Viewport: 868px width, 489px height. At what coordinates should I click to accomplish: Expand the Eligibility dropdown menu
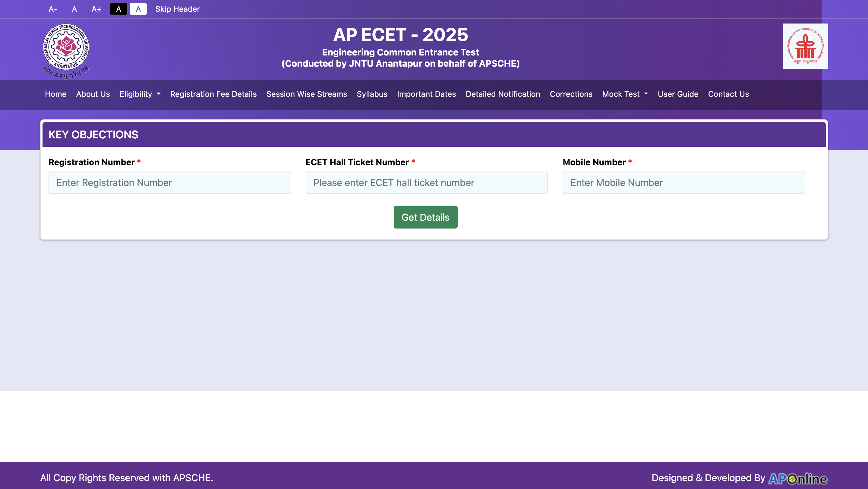pos(140,94)
